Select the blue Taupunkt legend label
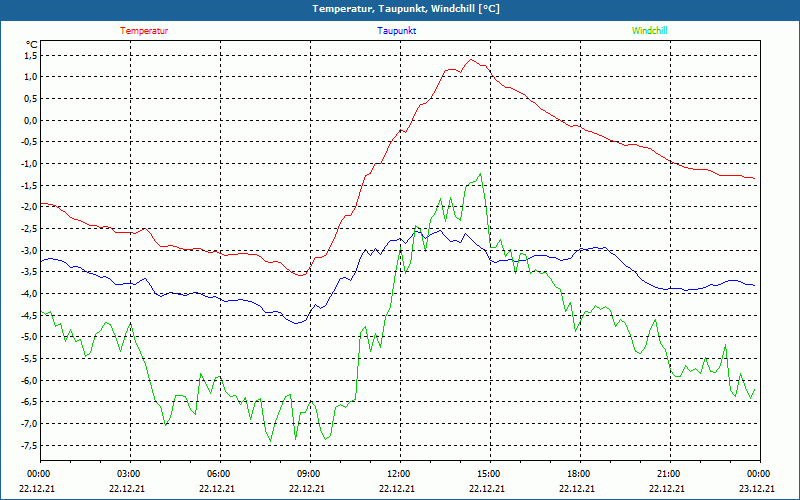 coord(396,31)
